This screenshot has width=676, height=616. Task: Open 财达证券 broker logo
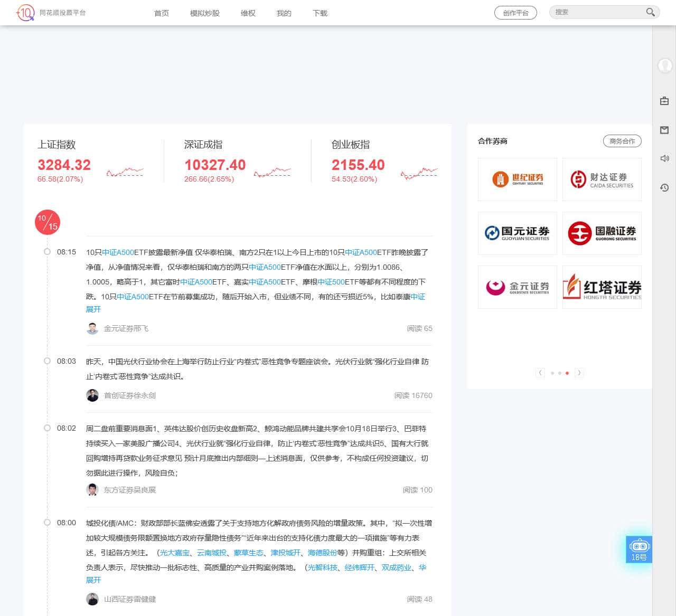click(602, 179)
